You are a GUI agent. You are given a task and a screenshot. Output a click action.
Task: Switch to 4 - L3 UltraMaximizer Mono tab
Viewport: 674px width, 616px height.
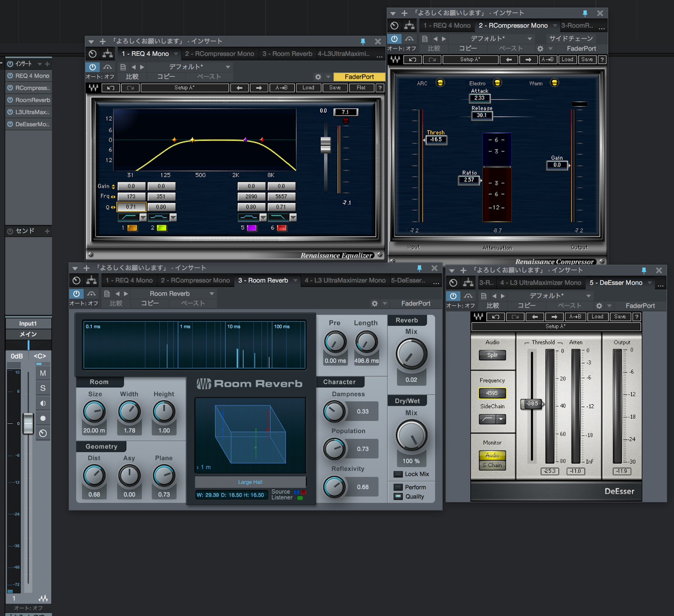point(345,281)
